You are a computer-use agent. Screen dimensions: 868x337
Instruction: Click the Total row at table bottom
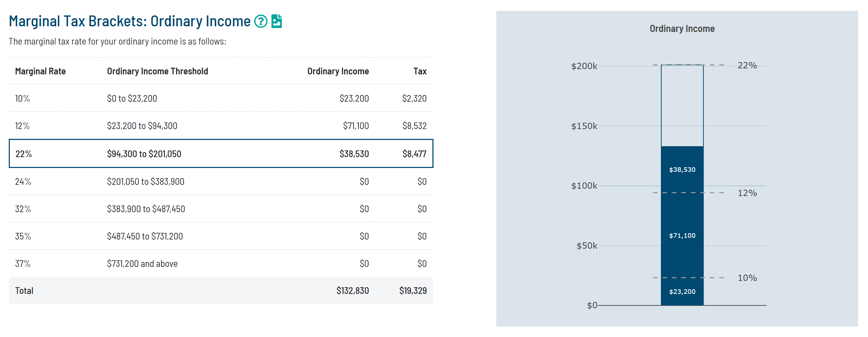pyautogui.click(x=220, y=290)
